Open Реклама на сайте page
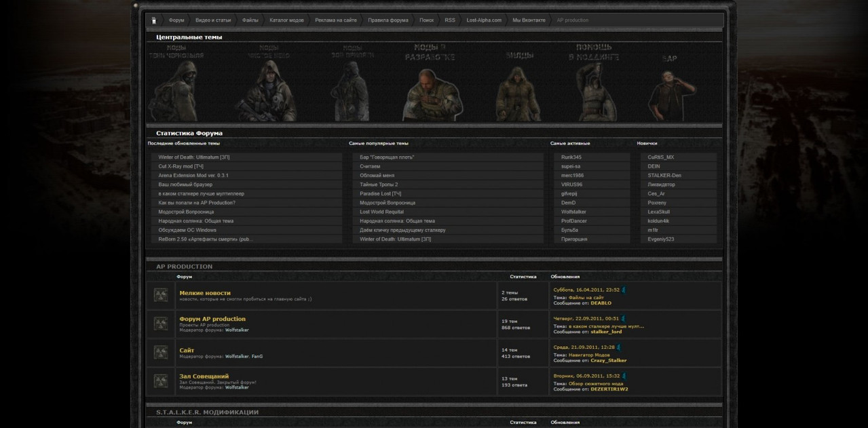This screenshot has width=868, height=428. tap(336, 20)
